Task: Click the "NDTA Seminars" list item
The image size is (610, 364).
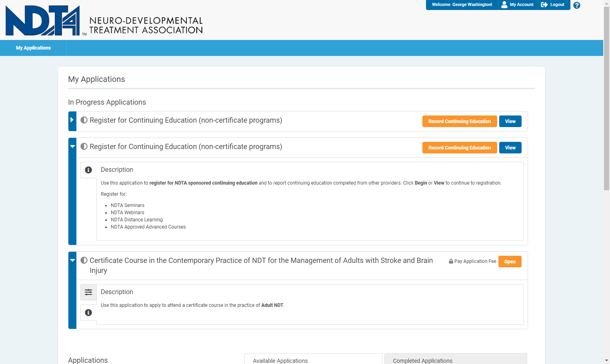Action: coord(128,205)
